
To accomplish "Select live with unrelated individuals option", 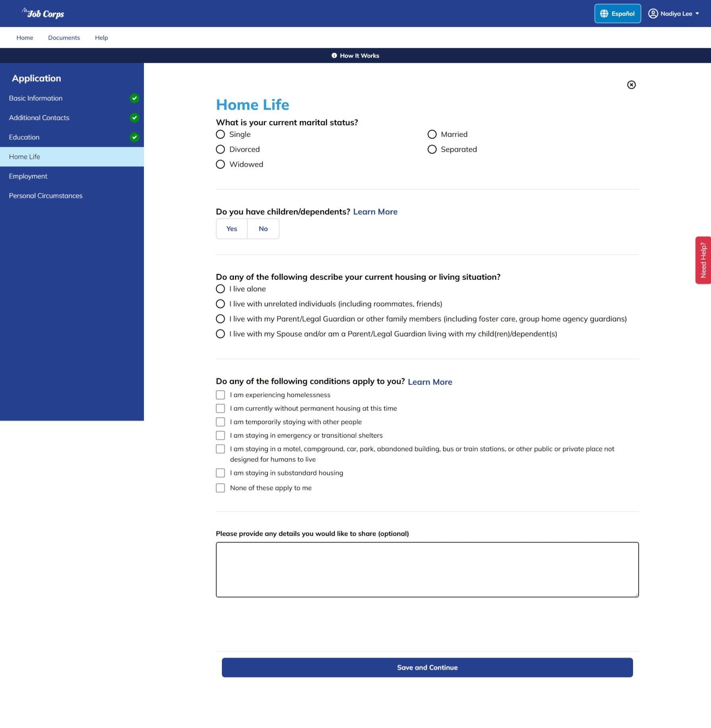I will coord(220,304).
